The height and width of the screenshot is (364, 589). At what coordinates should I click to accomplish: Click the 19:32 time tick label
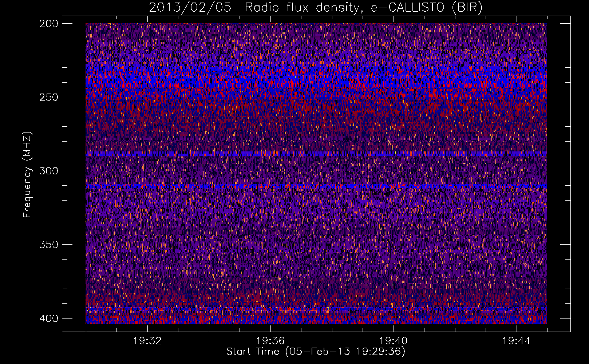click(x=147, y=341)
